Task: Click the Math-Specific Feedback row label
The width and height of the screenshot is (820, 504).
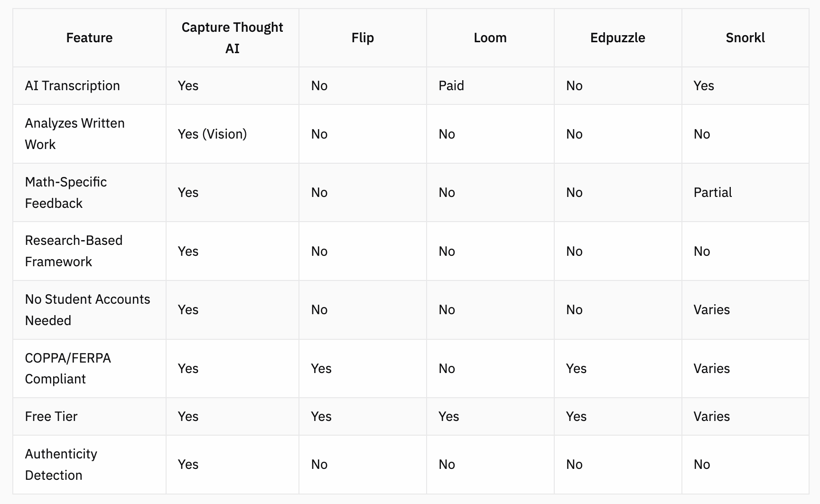Action: click(65, 193)
